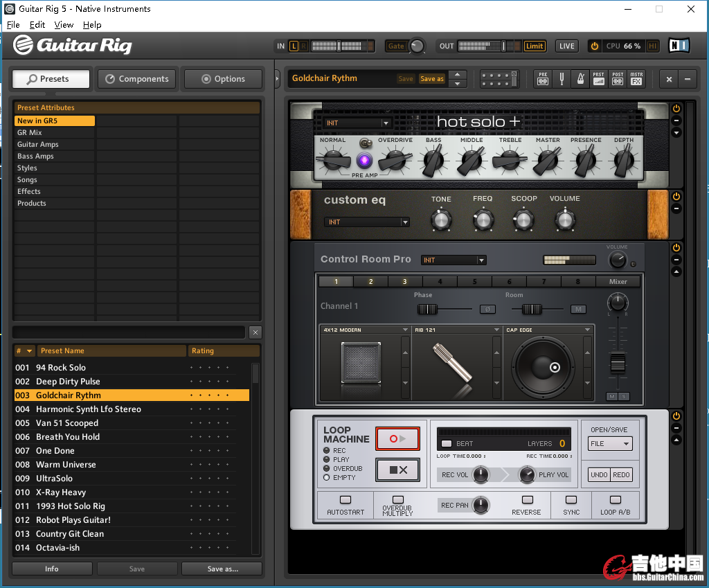Power off the hot solo+ amp module

click(x=676, y=109)
